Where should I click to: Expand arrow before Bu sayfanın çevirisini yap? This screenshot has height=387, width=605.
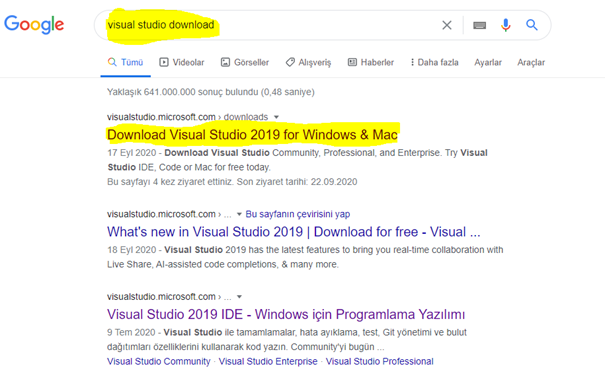(239, 214)
